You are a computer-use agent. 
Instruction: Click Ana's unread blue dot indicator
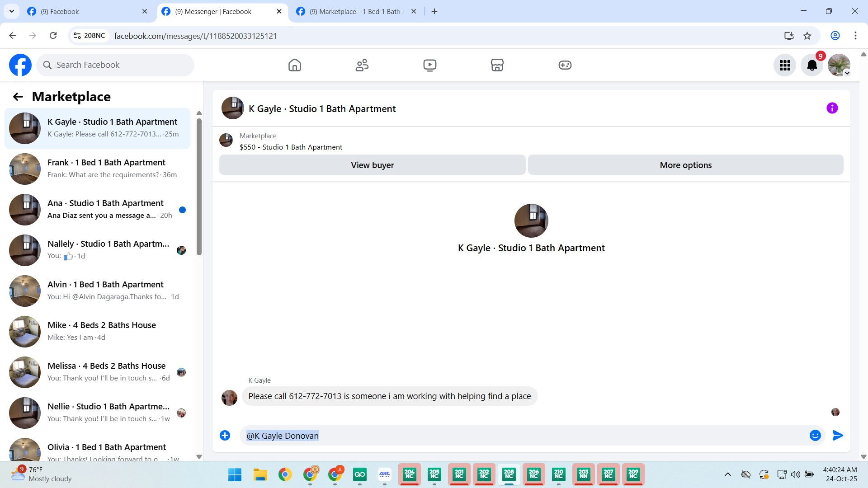(182, 210)
